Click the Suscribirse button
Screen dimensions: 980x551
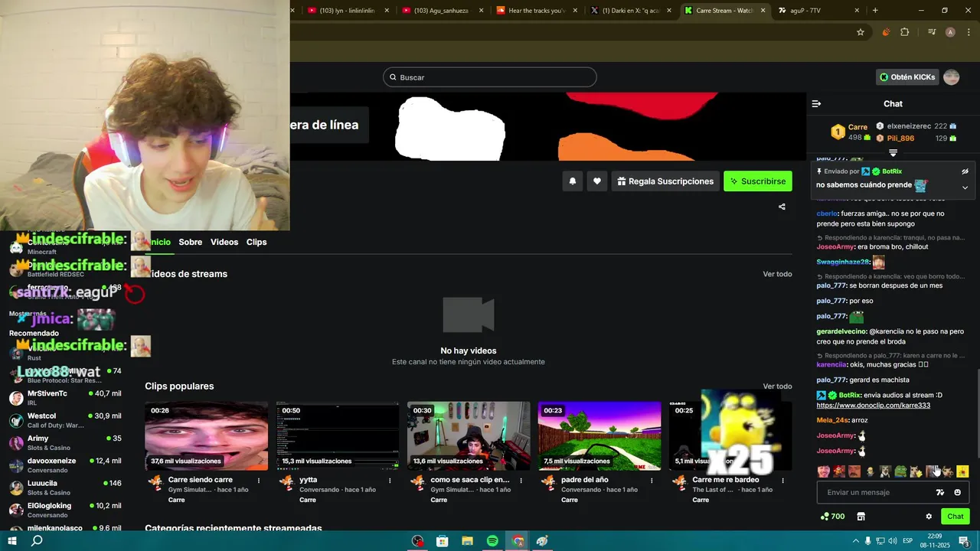(758, 181)
